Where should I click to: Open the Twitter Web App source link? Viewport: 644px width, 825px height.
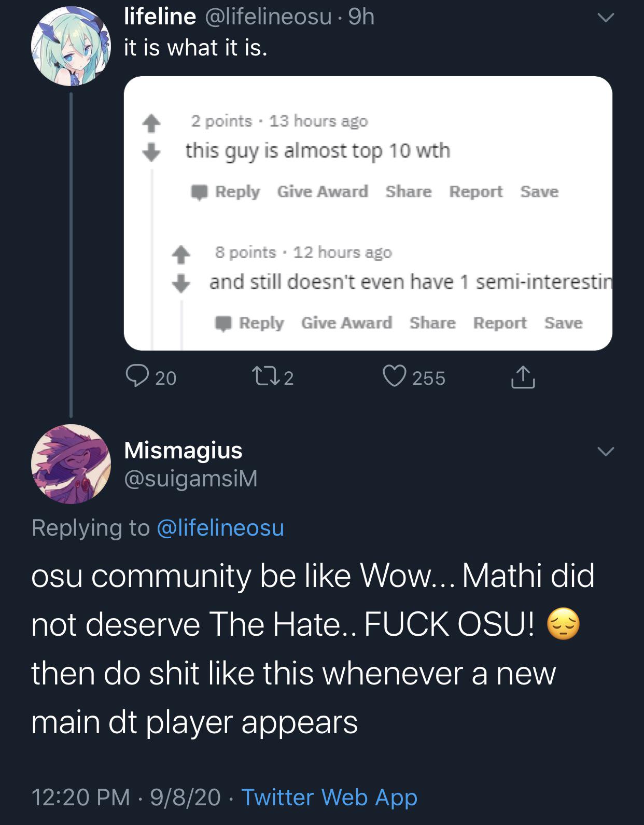point(329,797)
